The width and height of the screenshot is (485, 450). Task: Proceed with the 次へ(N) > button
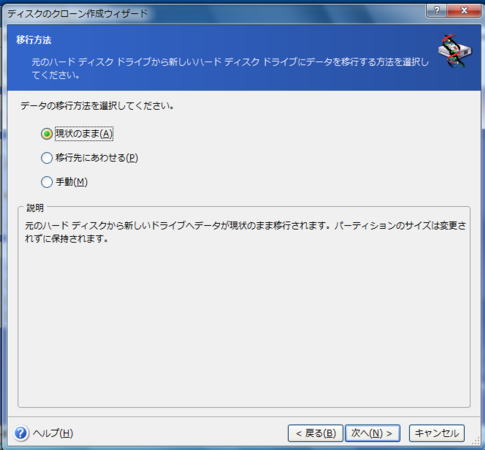[x=372, y=433]
